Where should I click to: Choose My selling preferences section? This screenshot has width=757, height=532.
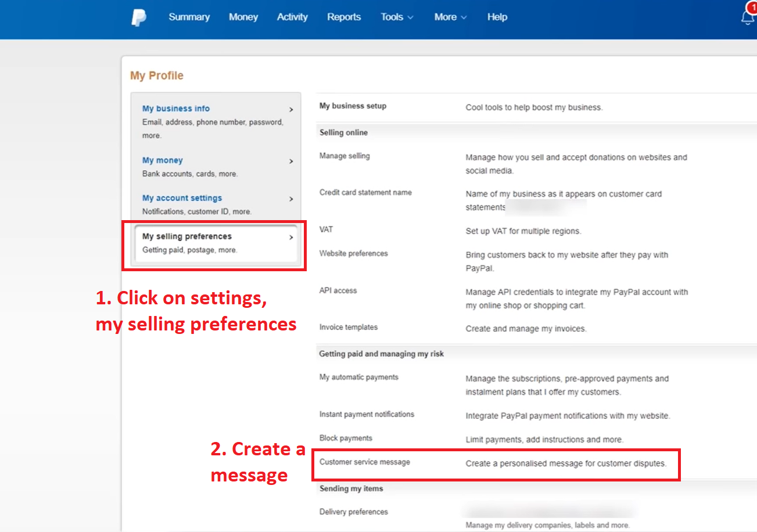pos(187,236)
